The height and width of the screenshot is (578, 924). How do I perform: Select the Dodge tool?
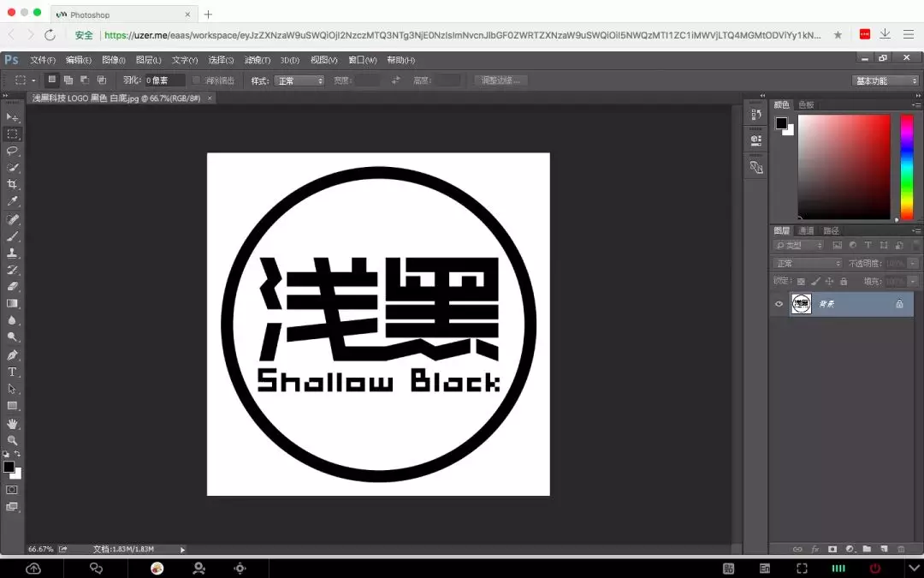(x=12, y=337)
